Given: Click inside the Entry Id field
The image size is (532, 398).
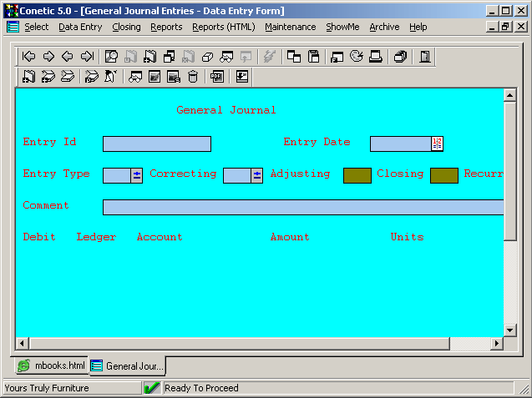Looking at the screenshot, I should [x=156, y=144].
